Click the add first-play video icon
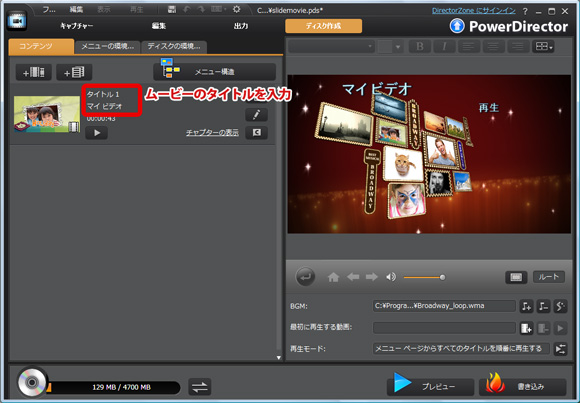Screen dimensions: 580x403 coord(526,328)
